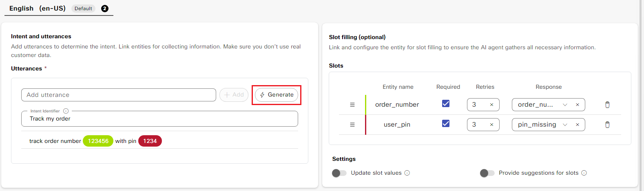Screen dimensions: 644x191
Task: Clear retries value for order_number
Action: (x=491, y=105)
